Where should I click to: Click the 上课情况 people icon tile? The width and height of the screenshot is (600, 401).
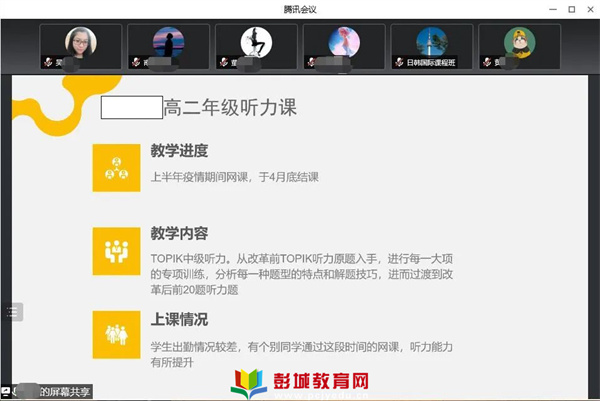click(x=116, y=334)
